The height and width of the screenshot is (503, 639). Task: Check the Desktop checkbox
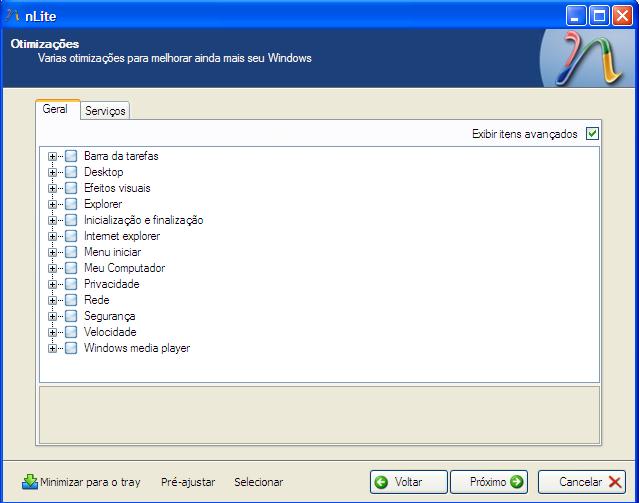(71, 172)
